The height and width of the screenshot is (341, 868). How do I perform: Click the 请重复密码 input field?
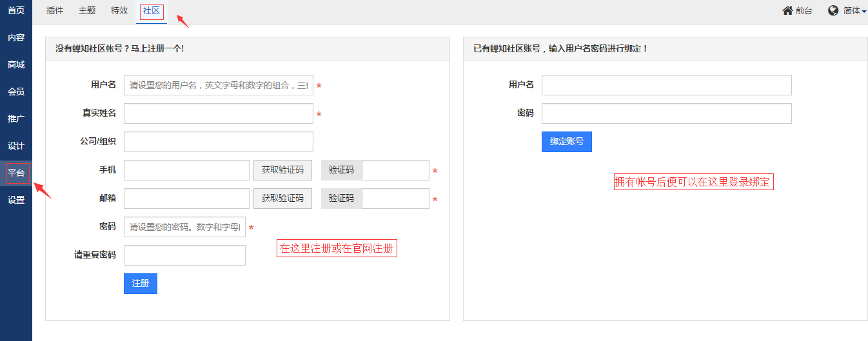point(184,255)
